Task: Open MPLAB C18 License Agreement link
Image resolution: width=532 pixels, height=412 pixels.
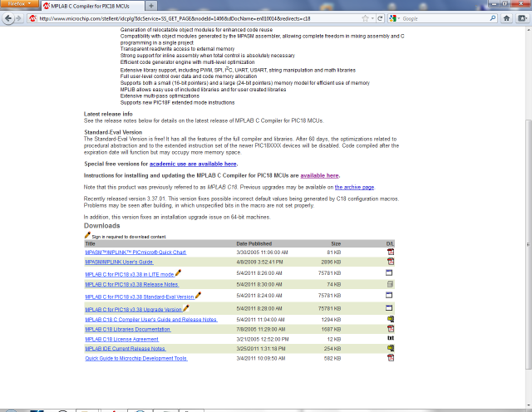Action: (x=122, y=339)
